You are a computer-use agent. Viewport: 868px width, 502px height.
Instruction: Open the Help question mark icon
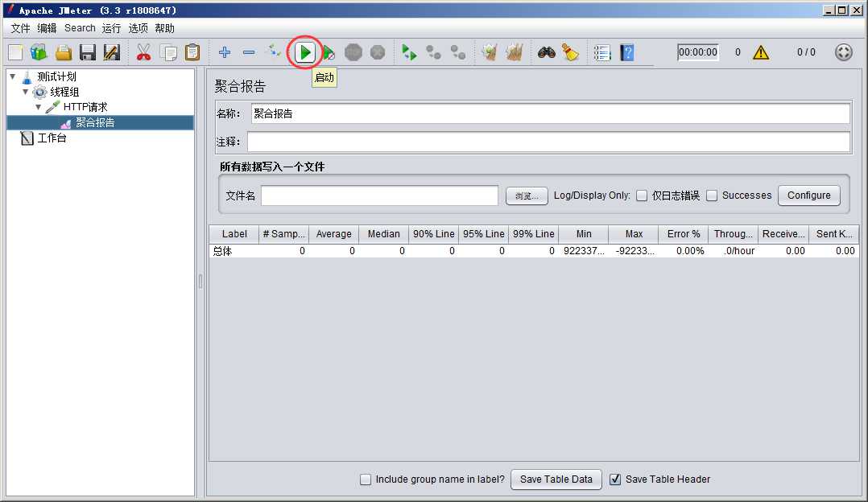tap(626, 52)
